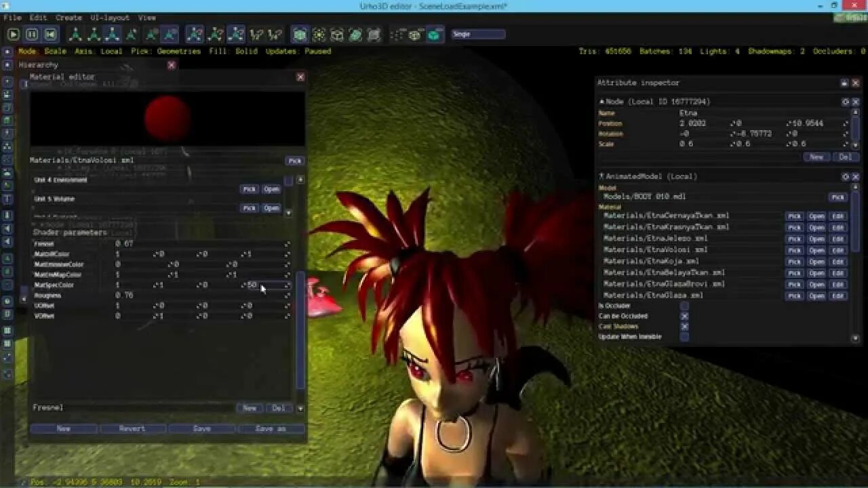Click the red sphere material preview
This screenshot has height=488, width=868.
[x=167, y=118]
